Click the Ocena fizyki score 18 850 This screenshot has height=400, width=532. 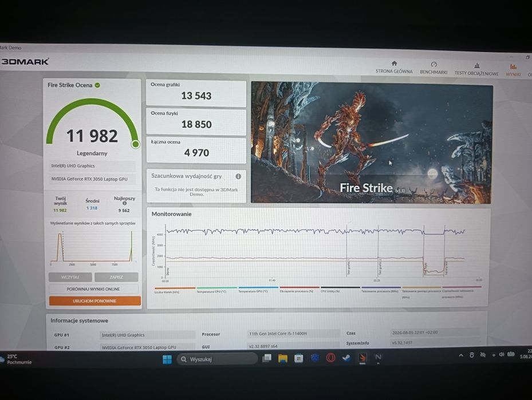click(x=196, y=124)
